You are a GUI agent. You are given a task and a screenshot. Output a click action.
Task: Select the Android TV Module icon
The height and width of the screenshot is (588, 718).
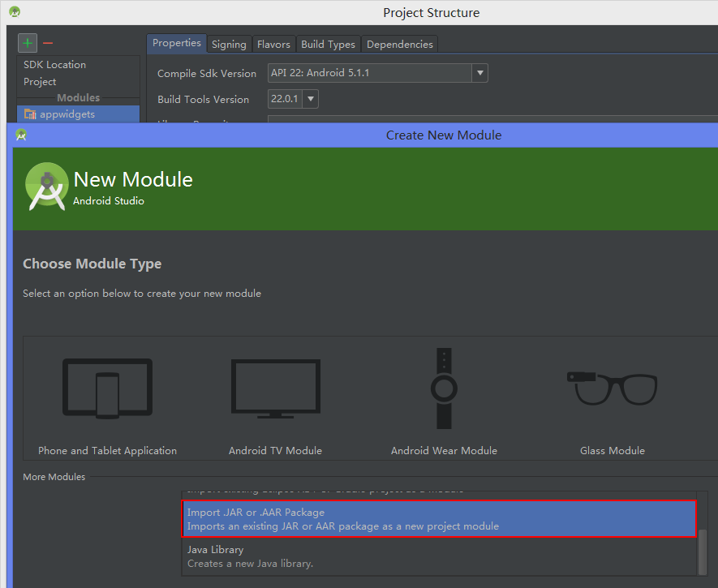pyautogui.click(x=275, y=388)
